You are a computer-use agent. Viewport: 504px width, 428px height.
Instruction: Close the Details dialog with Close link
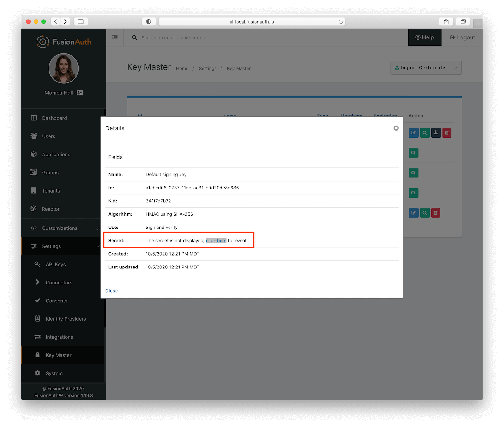pos(112,291)
